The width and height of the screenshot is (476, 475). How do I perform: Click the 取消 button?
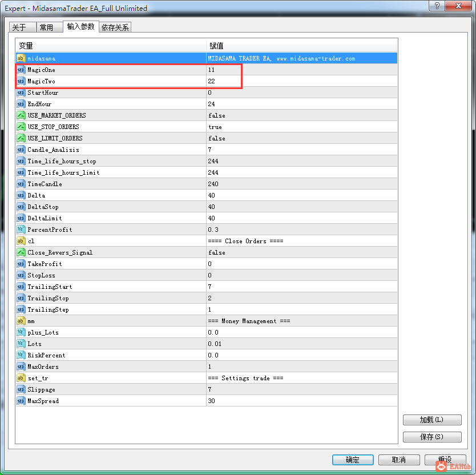pos(399,460)
